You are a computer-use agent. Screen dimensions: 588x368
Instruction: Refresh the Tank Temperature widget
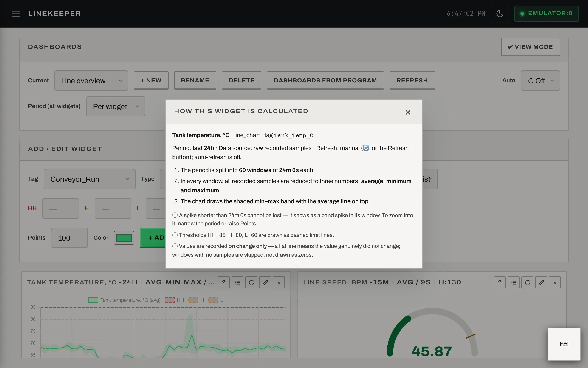click(251, 283)
